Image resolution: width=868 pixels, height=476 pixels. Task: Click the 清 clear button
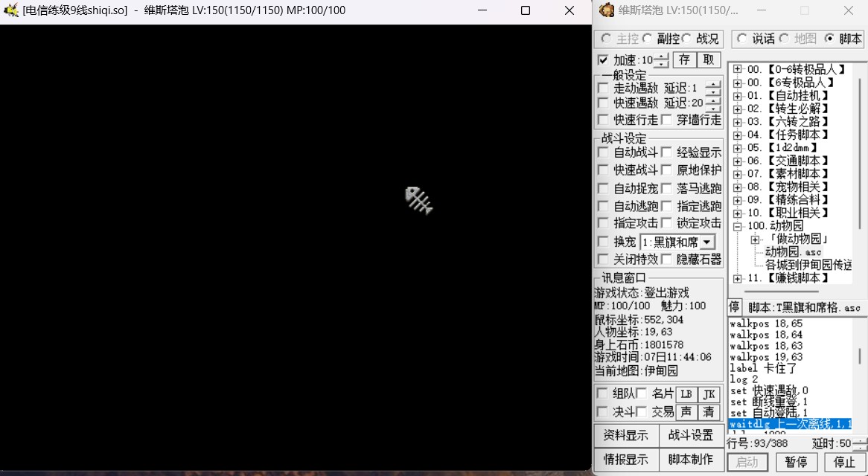(709, 412)
